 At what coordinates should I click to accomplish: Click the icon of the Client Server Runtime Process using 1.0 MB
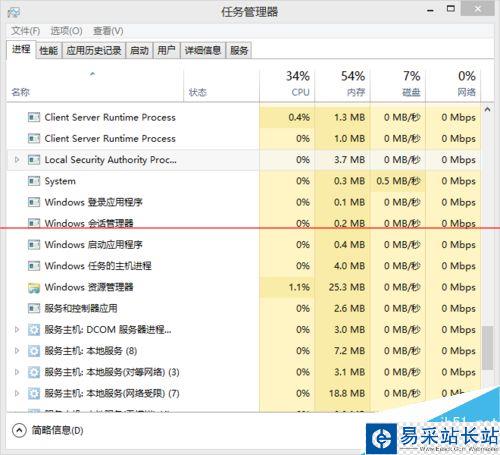[34, 138]
